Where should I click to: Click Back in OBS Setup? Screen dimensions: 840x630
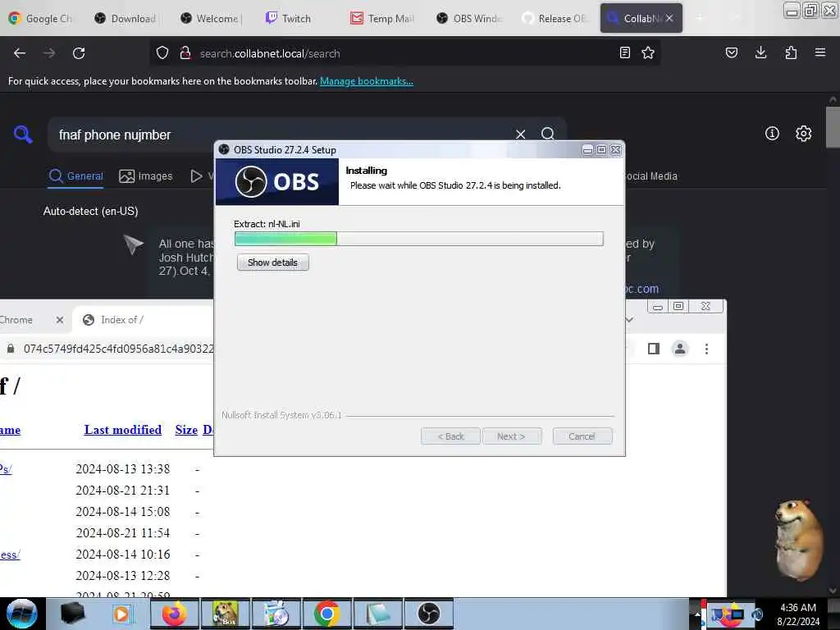[x=450, y=436]
